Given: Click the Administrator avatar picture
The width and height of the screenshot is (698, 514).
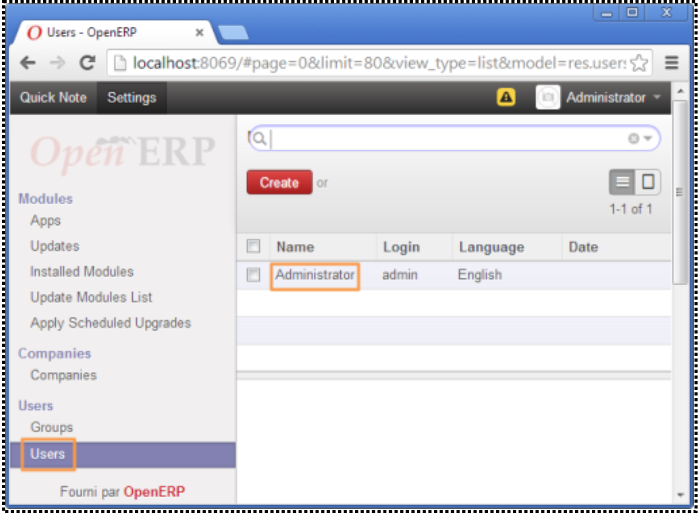Looking at the screenshot, I should coord(548,97).
